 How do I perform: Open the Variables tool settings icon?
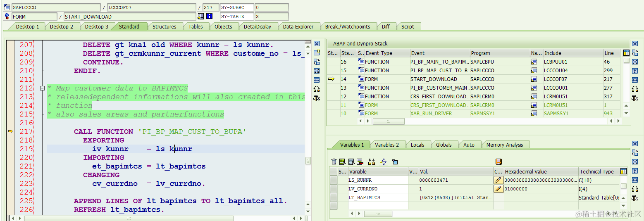coord(635,198)
